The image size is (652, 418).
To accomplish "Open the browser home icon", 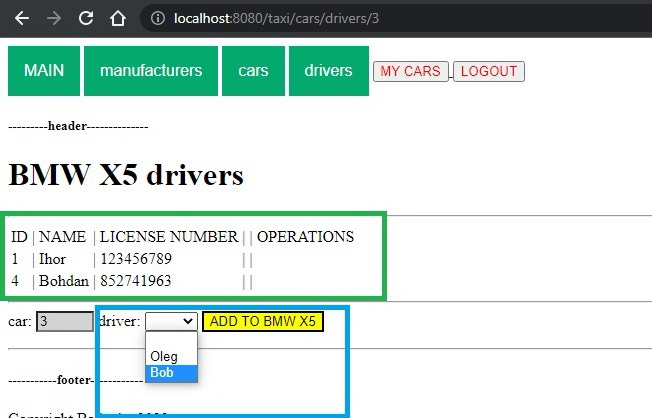I will click(x=118, y=18).
